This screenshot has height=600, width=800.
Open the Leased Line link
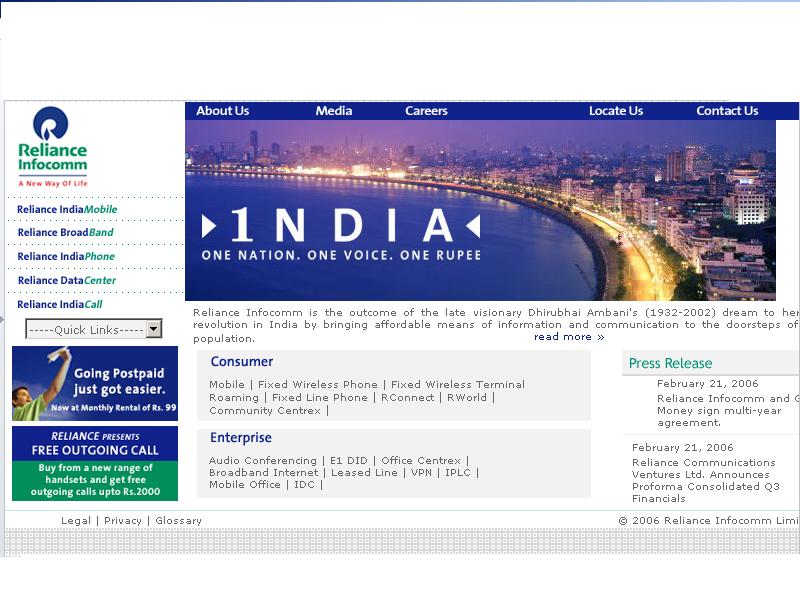coord(364,472)
